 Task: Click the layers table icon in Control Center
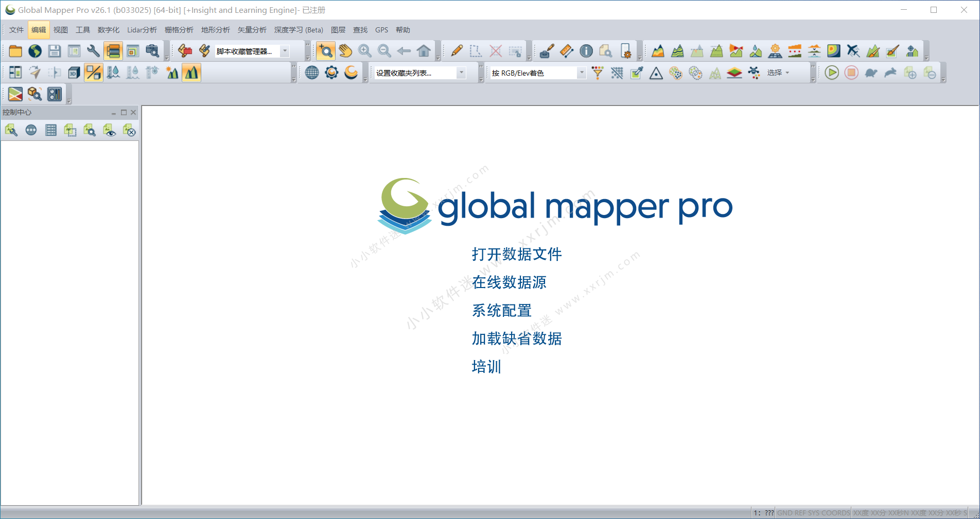tap(51, 130)
